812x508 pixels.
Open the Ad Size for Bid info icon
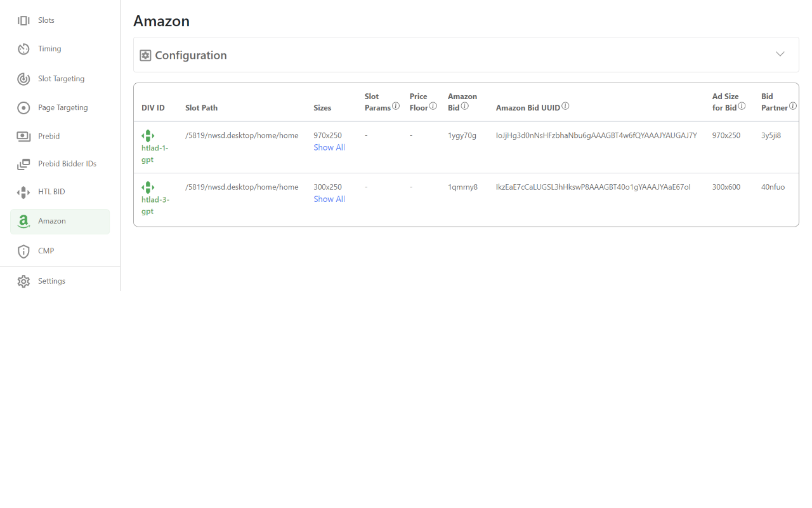742,106
